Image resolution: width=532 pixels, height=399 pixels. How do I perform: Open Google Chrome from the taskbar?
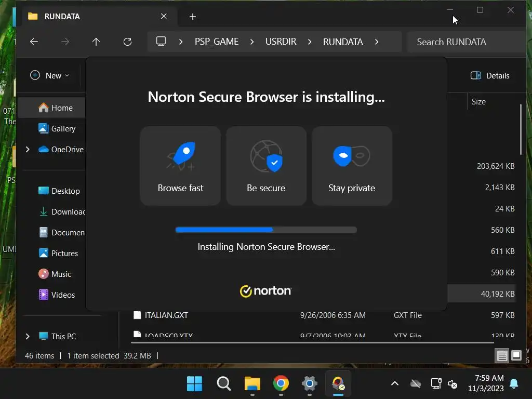pos(281,384)
